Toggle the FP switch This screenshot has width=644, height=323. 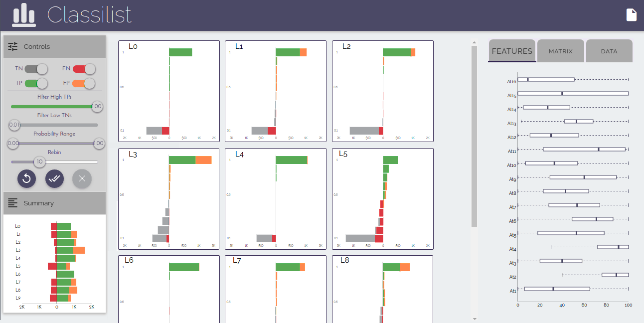(84, 83)
